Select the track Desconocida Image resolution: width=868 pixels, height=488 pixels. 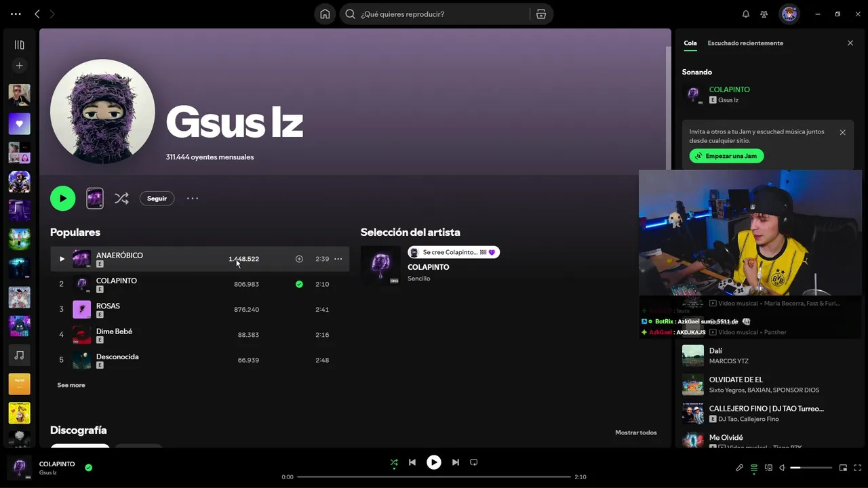(x=199, y=360)
